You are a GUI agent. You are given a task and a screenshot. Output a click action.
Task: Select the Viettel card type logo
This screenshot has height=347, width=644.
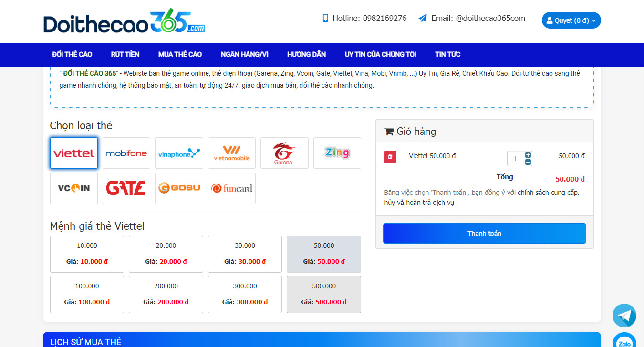[74, 153]
